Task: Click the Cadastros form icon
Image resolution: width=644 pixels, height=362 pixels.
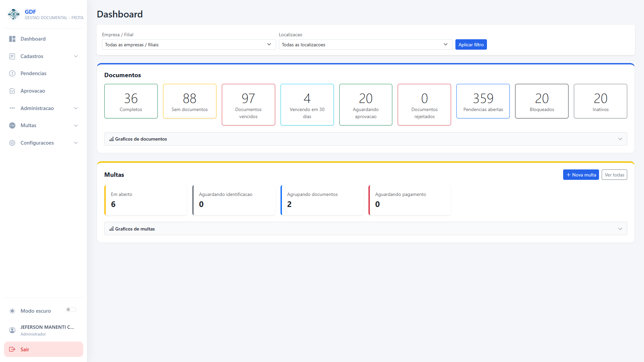Action: [12, 56]
